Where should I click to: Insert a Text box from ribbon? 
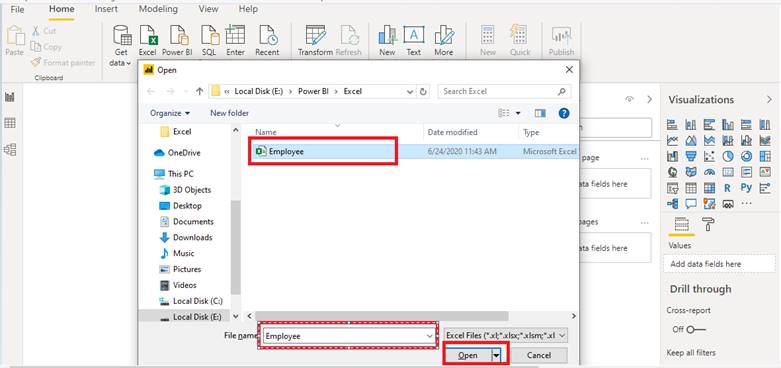pos(413,35)
